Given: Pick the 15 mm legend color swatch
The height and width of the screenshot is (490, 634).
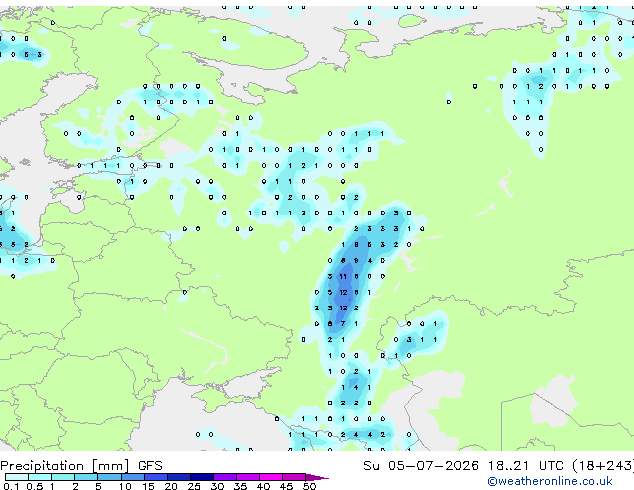Looking at the screenshot, I should [x=155, y=477].
